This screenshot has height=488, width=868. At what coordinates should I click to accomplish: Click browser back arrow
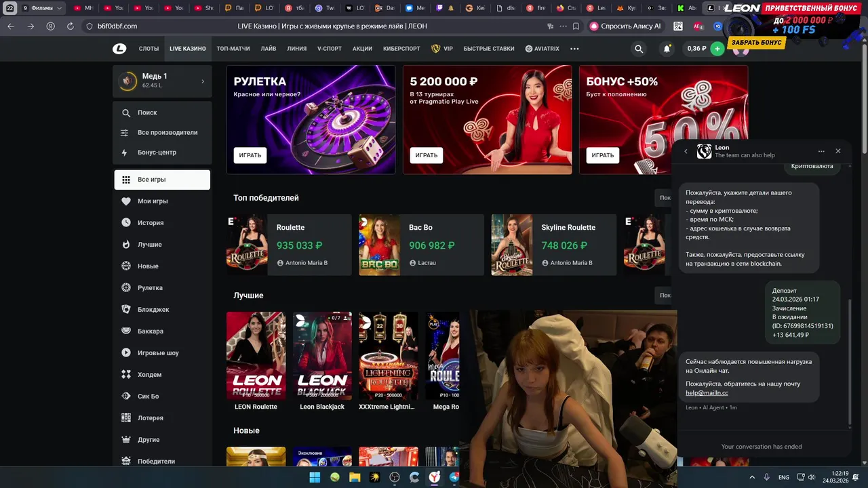tap(10, 26)
